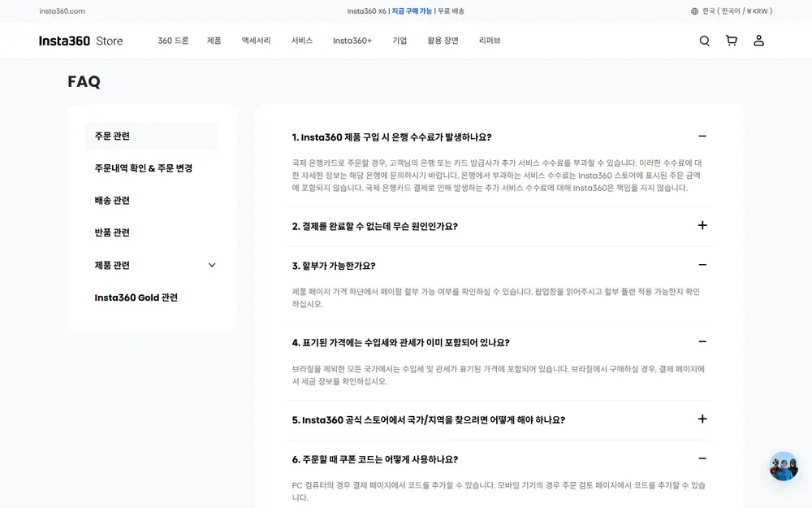This screenshot has height=508, width=812.
Task: Expand question 5 with plus icon
Action: point(702,419)
